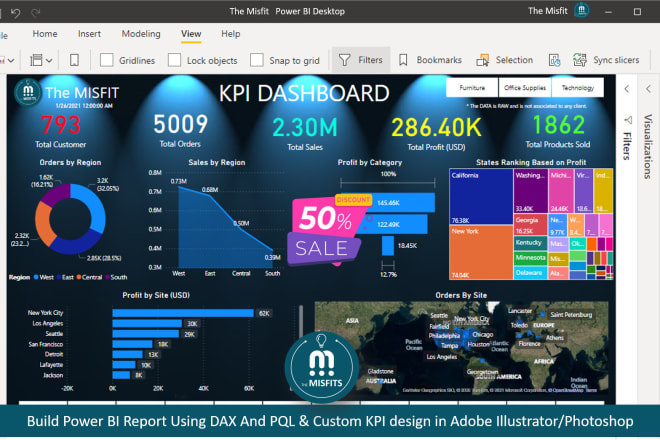Click the Filters funnel icon

coord(344,60)
